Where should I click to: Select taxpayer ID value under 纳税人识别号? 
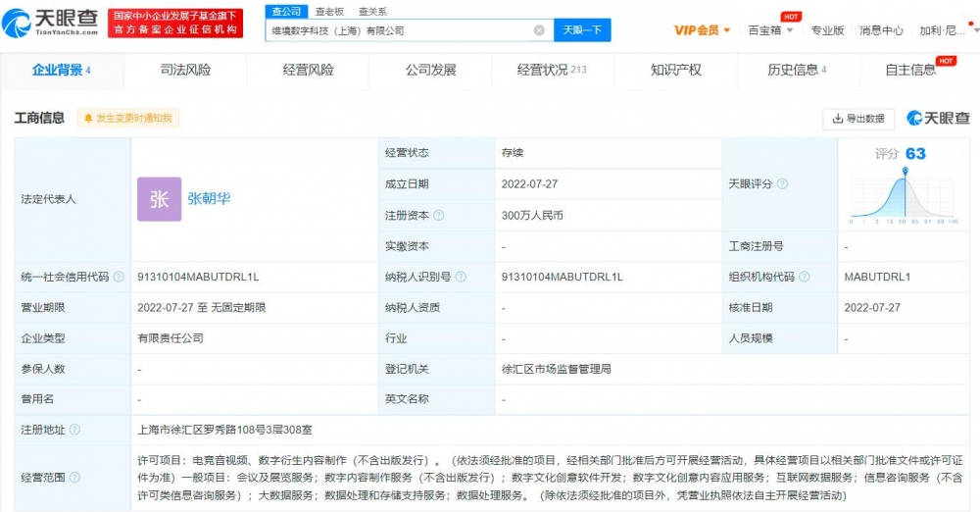coord(562,277)
